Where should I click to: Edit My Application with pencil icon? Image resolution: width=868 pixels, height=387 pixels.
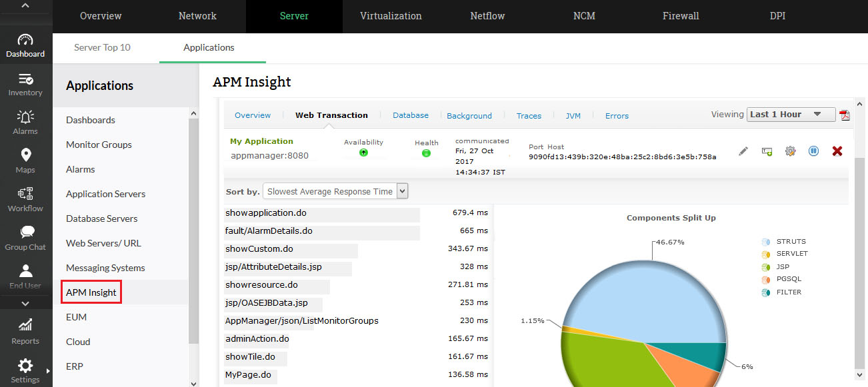tap(743, 151)
